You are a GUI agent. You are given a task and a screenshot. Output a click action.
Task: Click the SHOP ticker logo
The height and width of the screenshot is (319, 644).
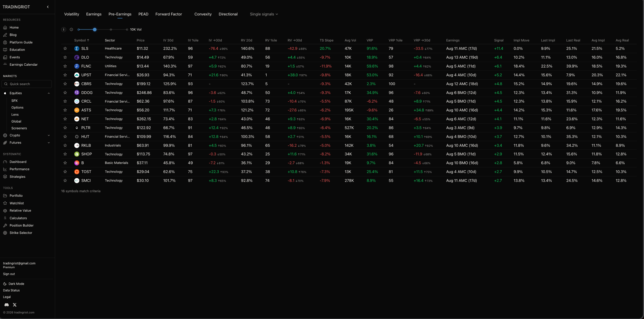(77, 154)
